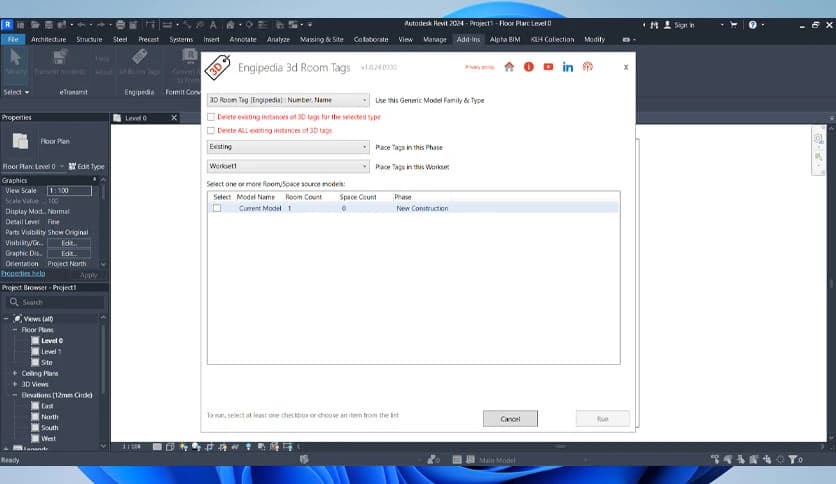Click the filter icon in status bar
Image resolution: width=836 pixels, height=484 pixels.
click(x=794, y=460)
